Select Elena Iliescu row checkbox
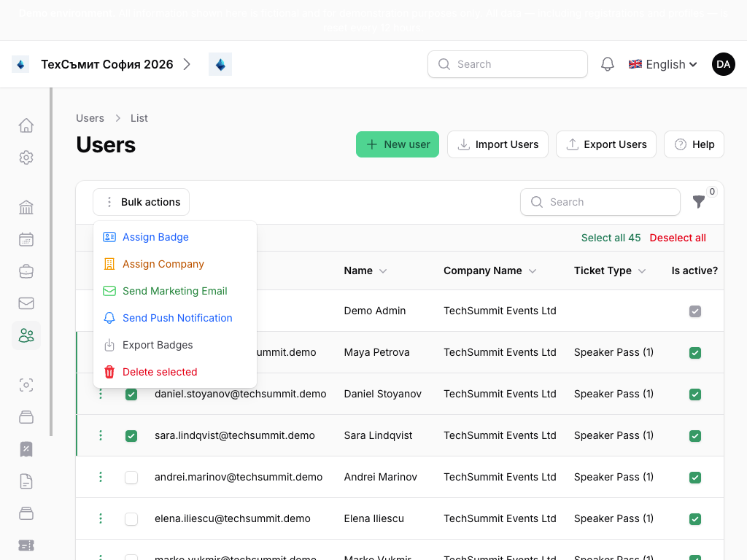747x560 pixels. (x=131, y=518)
